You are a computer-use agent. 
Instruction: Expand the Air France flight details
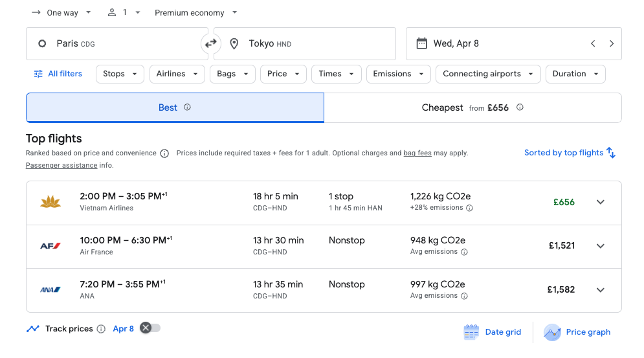(x=600, y=246)
